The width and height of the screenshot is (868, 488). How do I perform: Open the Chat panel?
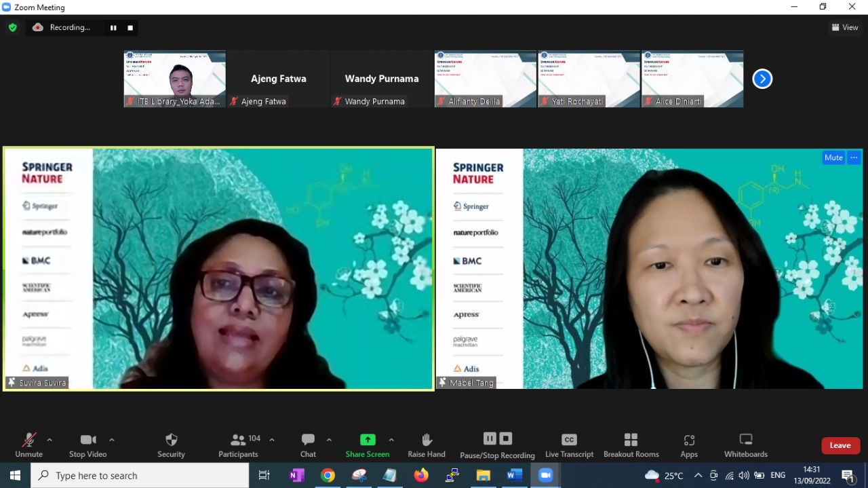pyautogui.click(x=308, y=445)
